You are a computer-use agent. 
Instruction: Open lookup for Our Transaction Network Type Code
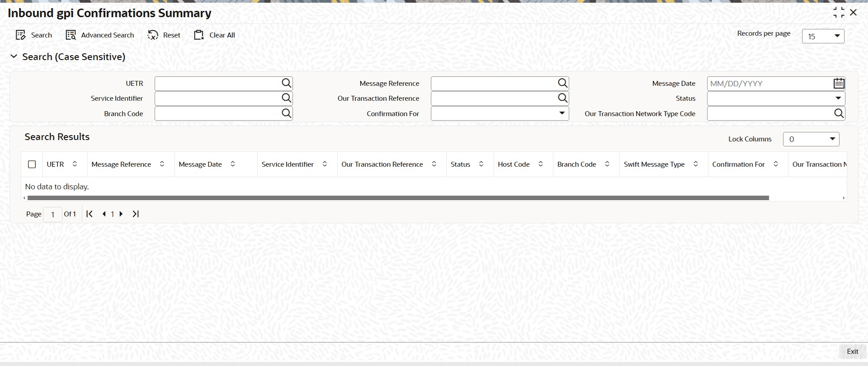pos(839,113)
